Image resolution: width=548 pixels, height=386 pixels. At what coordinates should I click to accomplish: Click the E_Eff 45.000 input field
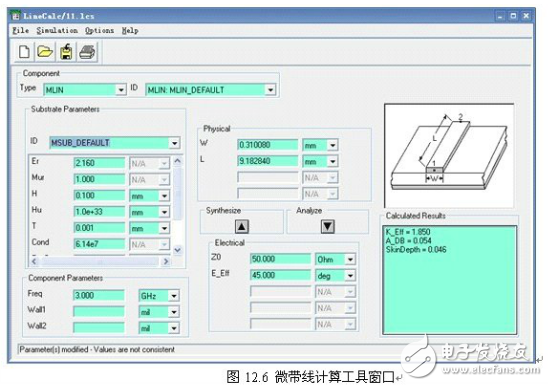(x=280, y=275)
